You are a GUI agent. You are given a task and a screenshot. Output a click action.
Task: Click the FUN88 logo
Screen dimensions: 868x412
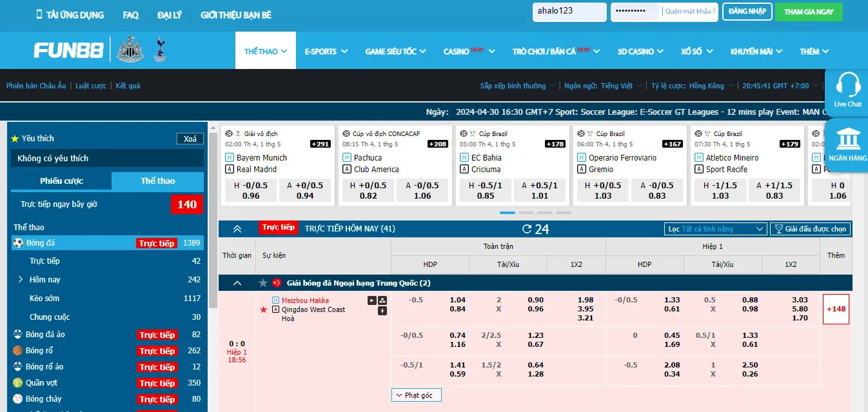(68, 50)
